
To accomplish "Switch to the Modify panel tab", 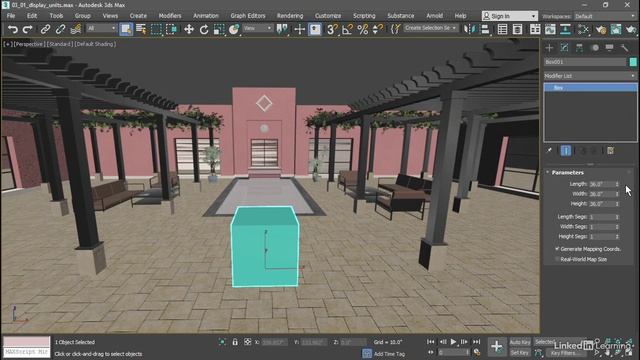I will pos(564,48).
